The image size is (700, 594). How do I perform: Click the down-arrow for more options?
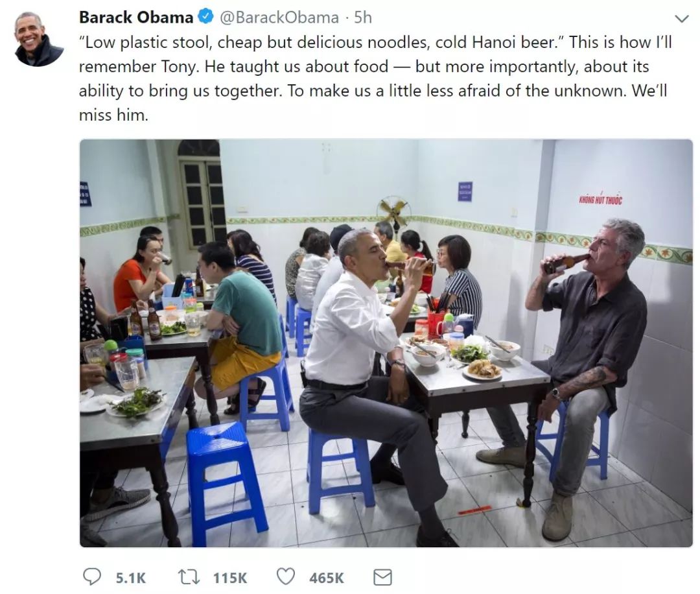pos(683,18)
